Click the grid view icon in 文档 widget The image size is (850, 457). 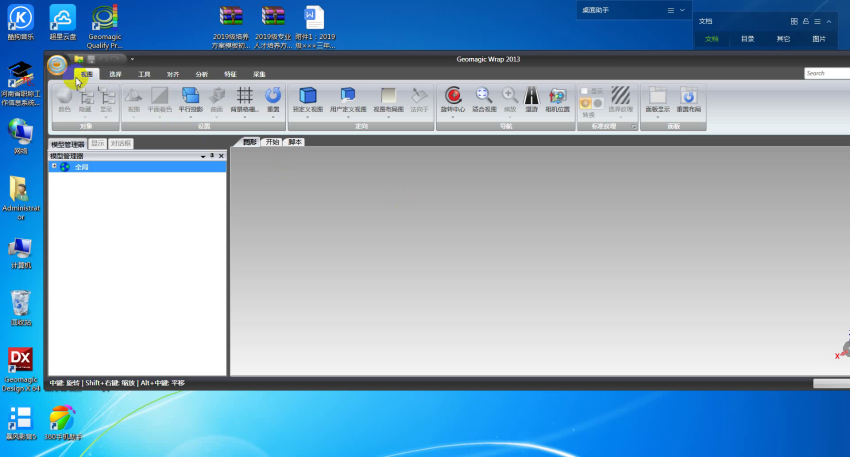click(x=794, y=21)
